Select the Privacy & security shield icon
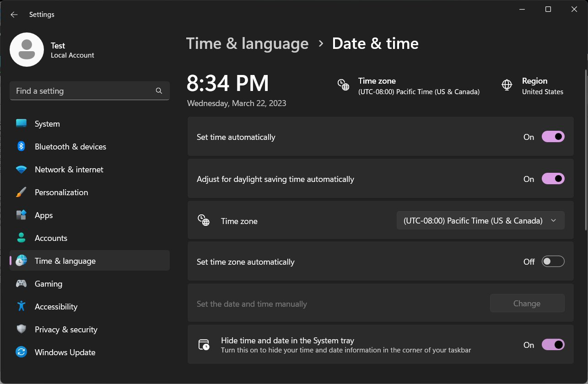Image resolution: width=588 pixels, height=384 pixels. [x=21, y=329]
